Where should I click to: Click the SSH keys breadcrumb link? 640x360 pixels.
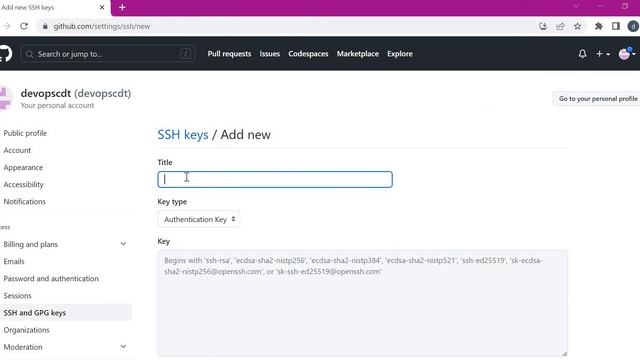point(183,135)
